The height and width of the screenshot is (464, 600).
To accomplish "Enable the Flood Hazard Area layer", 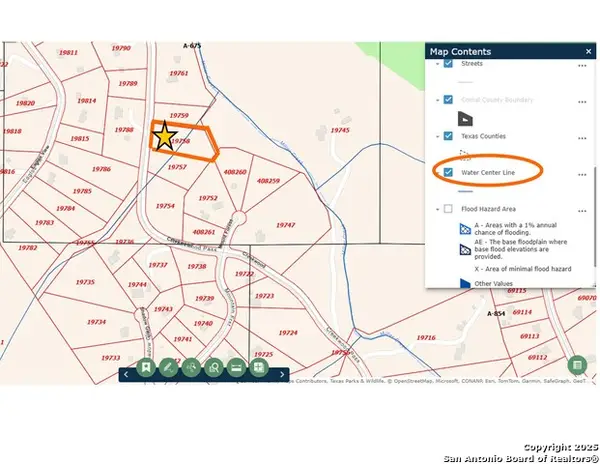I will pos(449,209).
